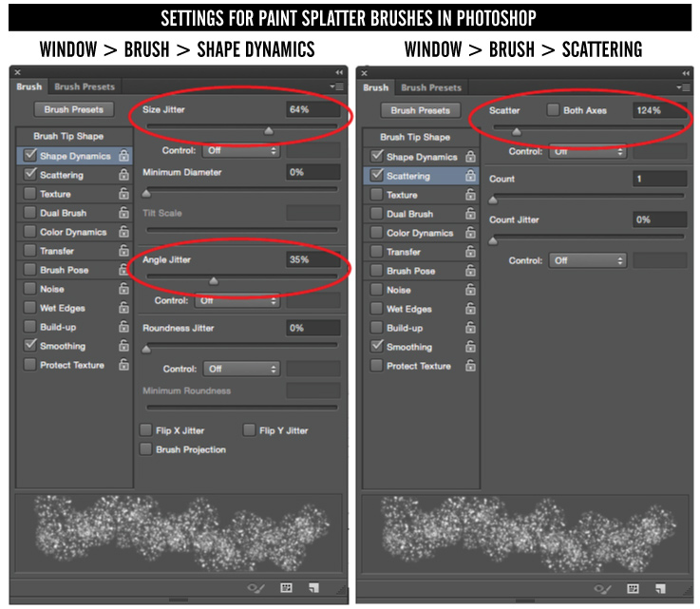The image size is (700, 609).
Task: Toggle lock icon beside Build-up in left panel
Action: click(123, 327)
